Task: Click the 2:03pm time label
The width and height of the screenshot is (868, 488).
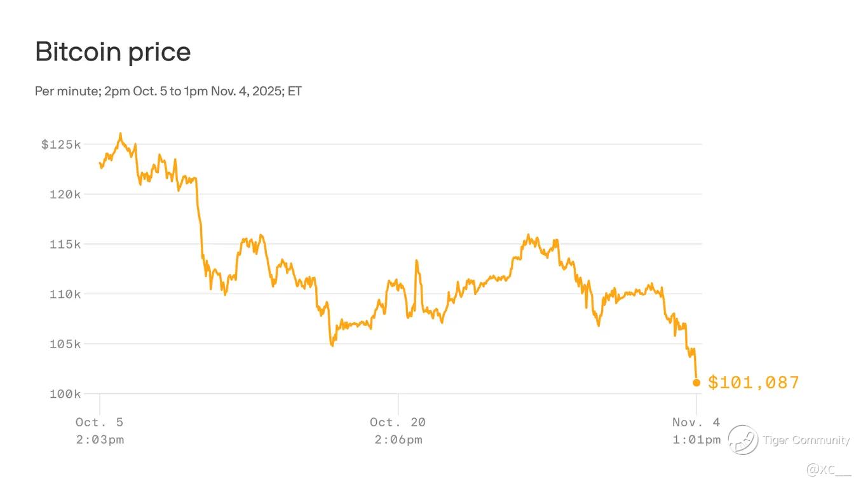Action: (100, 440)
